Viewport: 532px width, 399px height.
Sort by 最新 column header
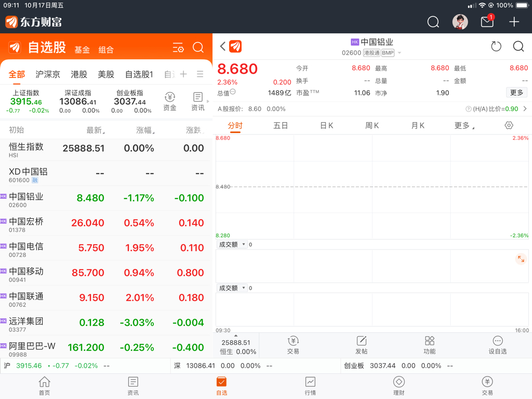(96, 130)
